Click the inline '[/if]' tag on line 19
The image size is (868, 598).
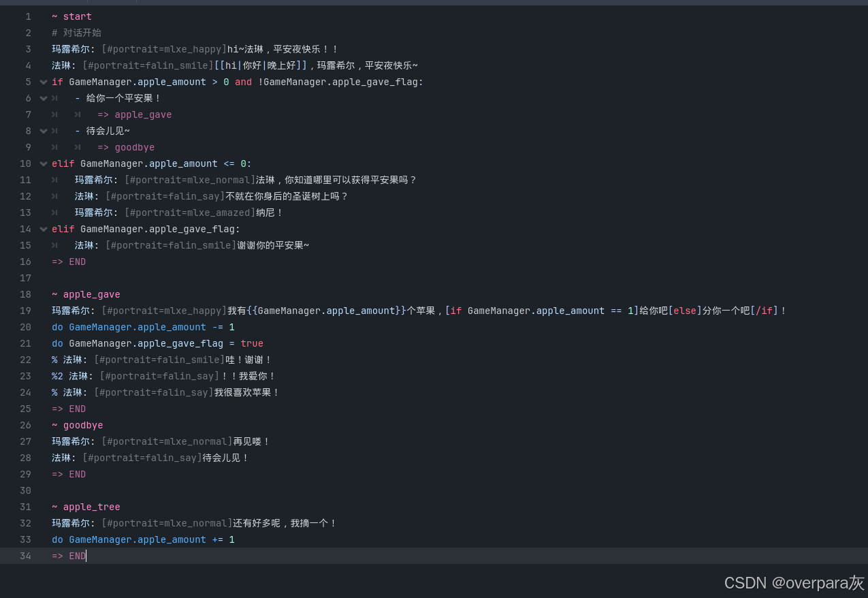pos(766,311)
